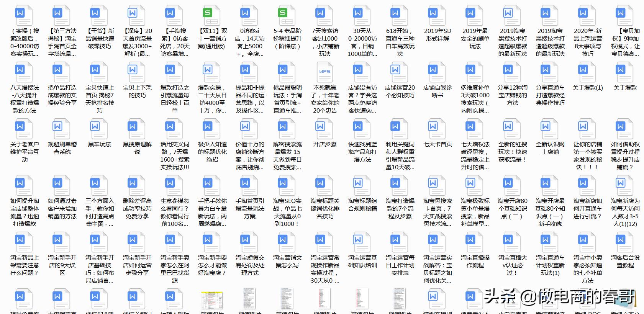
Task: Click file name 如何借助权重提升过程稳步提升店铺流?
Action: point(625,156)
